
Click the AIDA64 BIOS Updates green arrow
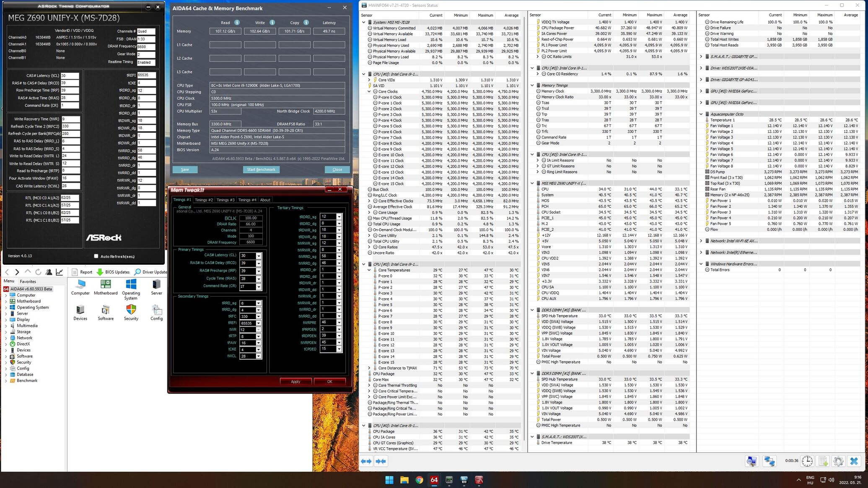pos(100,272)
